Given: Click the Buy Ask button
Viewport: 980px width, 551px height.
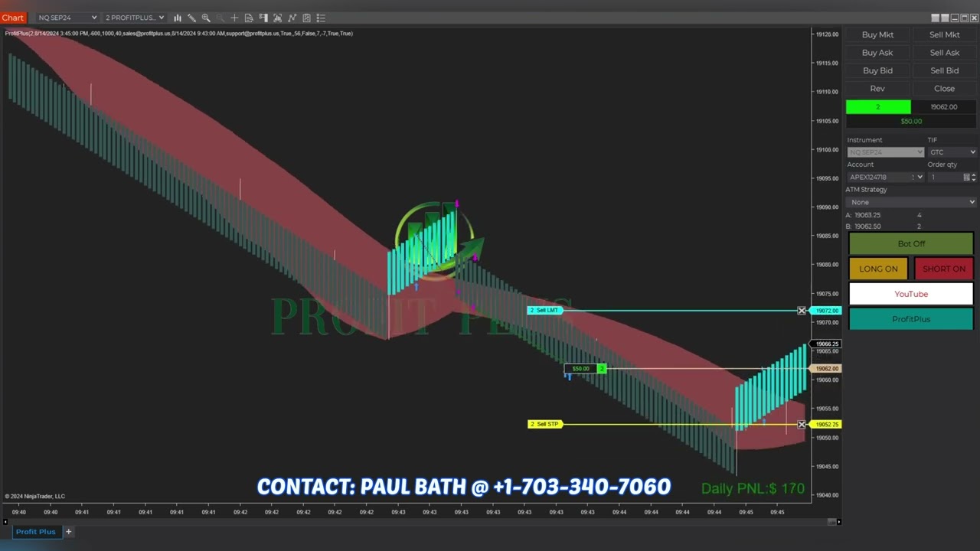Looking at the screenshot, I should point(877,53).
